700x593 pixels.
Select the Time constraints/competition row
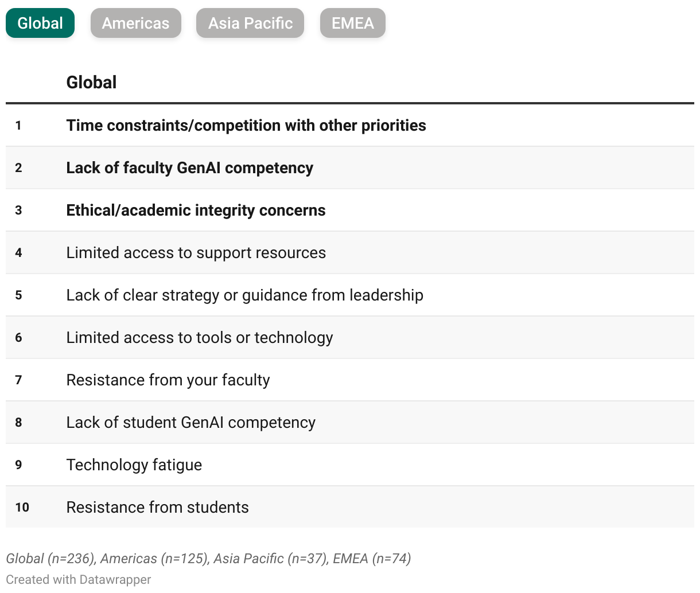[350, 125]
